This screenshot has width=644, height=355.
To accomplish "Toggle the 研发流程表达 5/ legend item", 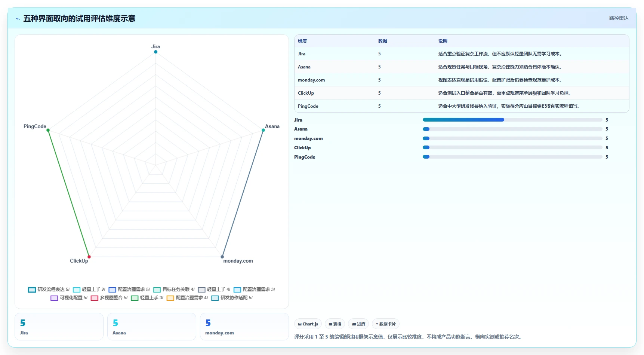I will point(49,290).
